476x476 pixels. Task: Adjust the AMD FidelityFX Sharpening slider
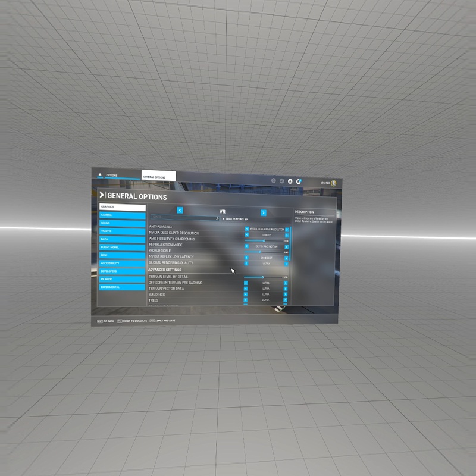coord(264,241)
